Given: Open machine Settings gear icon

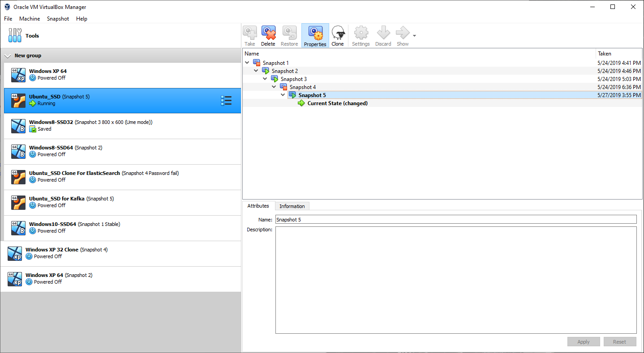Looking at the screenshot, I should click(x=361, y=33).
